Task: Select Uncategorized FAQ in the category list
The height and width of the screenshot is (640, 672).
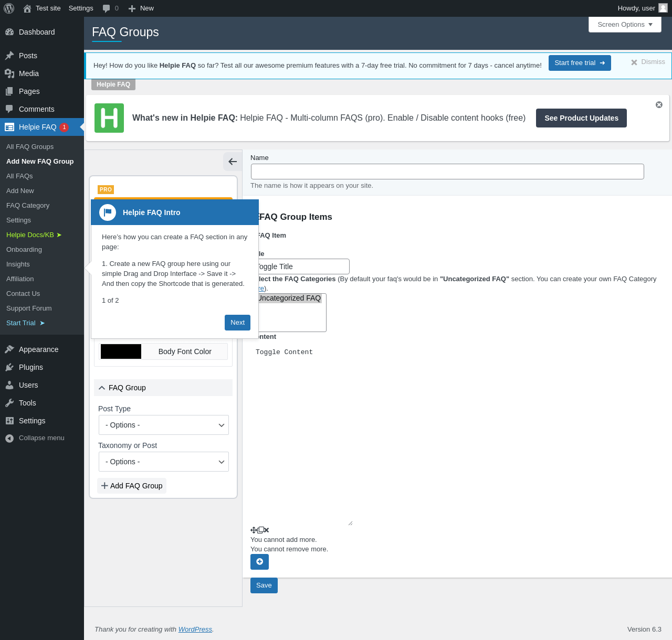Action: pyautogui.click(x=289, y=298)
